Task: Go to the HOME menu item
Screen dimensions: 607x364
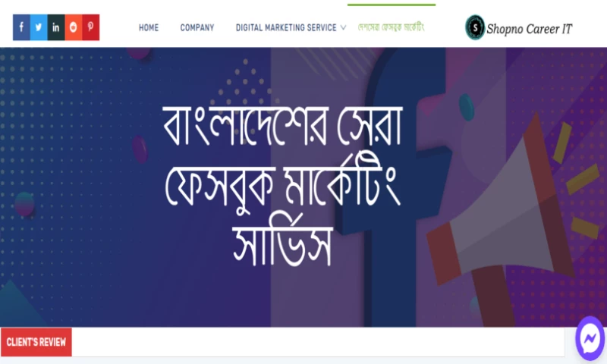Action: point(149,28)
